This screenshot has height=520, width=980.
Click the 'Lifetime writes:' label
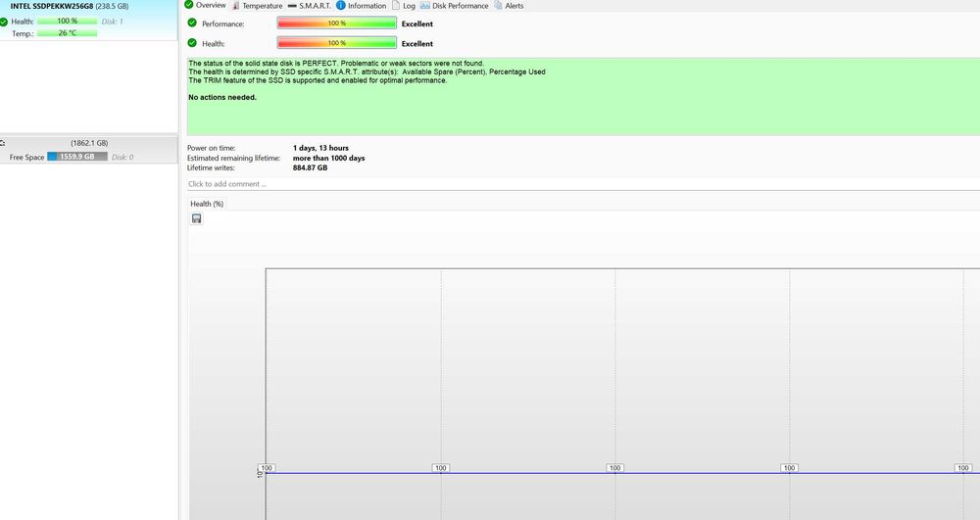coord(211,167)
